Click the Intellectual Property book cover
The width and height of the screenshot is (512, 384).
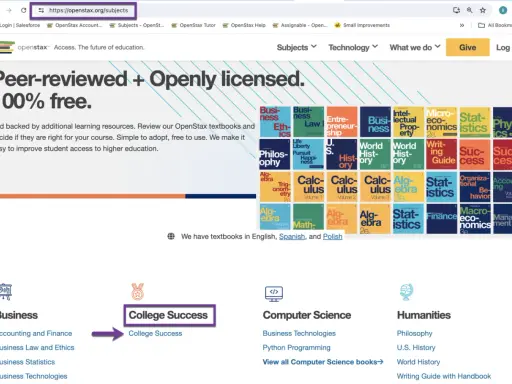[x=408, y=122]
